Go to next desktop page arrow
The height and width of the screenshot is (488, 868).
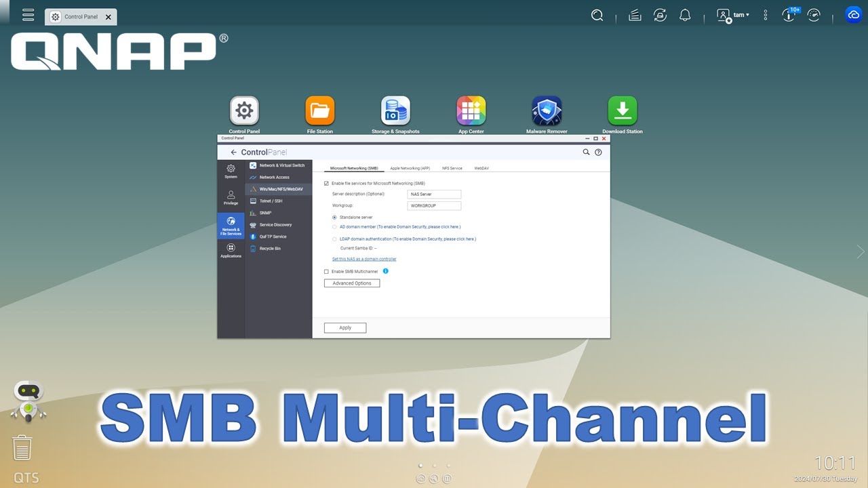coord(861,251)
